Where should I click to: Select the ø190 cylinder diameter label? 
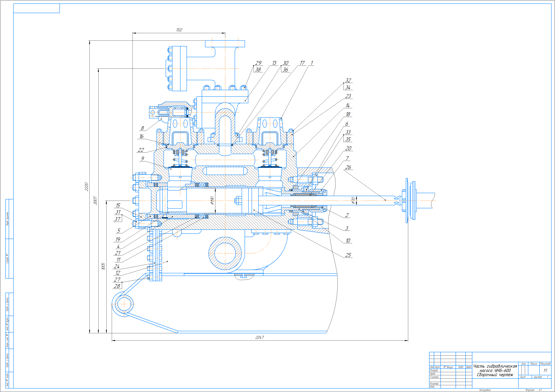point(212,200)
